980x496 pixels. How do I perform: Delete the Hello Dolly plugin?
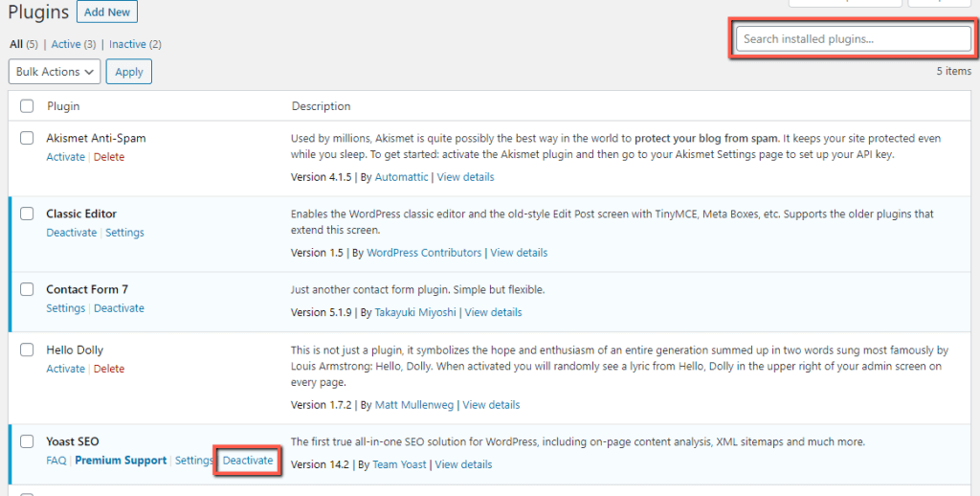[109, 369]
